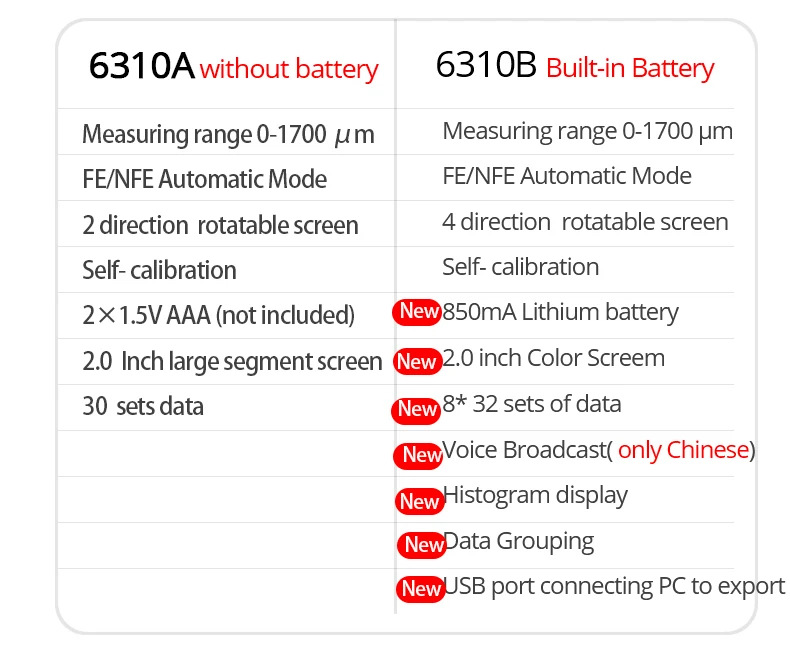Select "2 direction rotatable screen" in 6310A column
The height and width of the screenshot is (670, 790).
point(220,225)
